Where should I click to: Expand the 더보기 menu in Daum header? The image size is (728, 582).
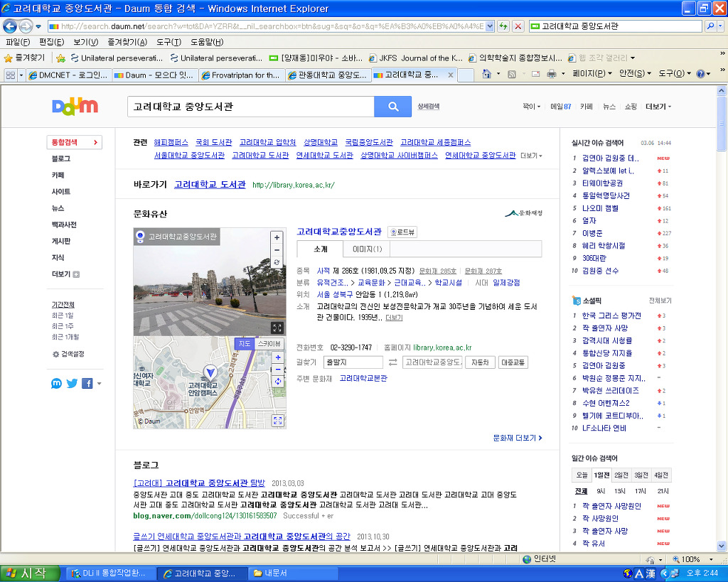click(658, 107)
